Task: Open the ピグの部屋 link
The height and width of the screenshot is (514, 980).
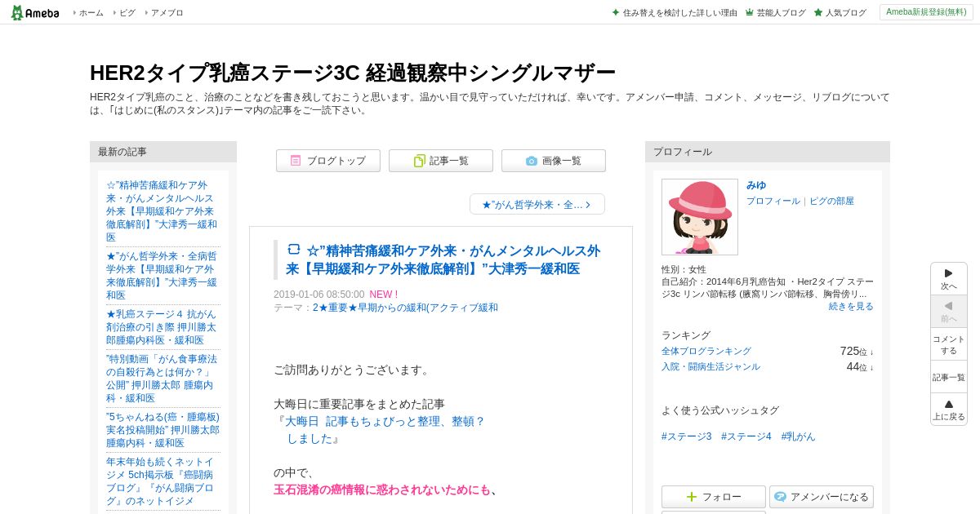Action: point(831,201)
